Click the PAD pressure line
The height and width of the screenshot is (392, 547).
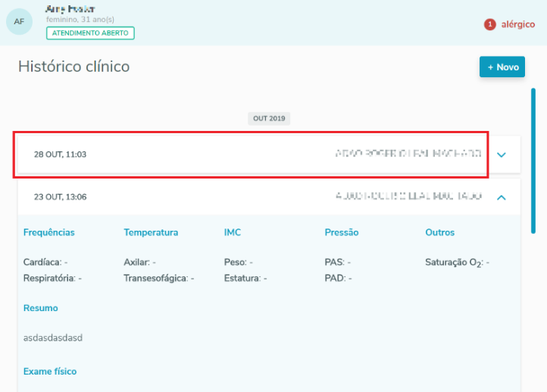tap(338, 278)
